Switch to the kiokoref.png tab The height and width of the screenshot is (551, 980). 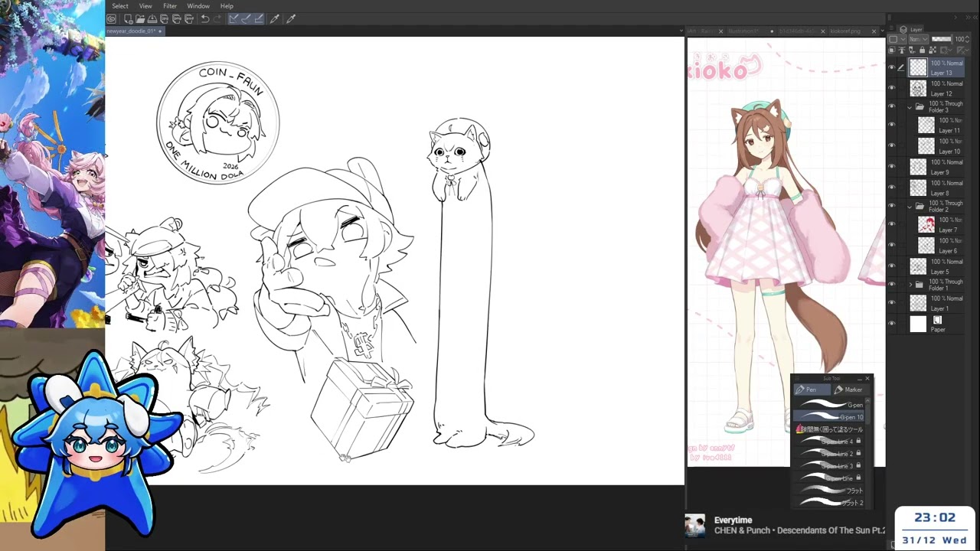click(x=845, y=31)
